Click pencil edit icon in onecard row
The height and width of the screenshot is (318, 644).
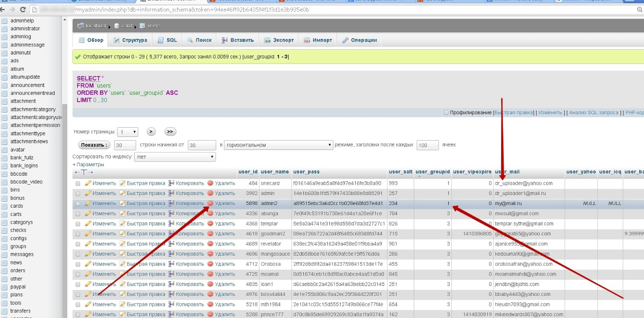[88, 183]
